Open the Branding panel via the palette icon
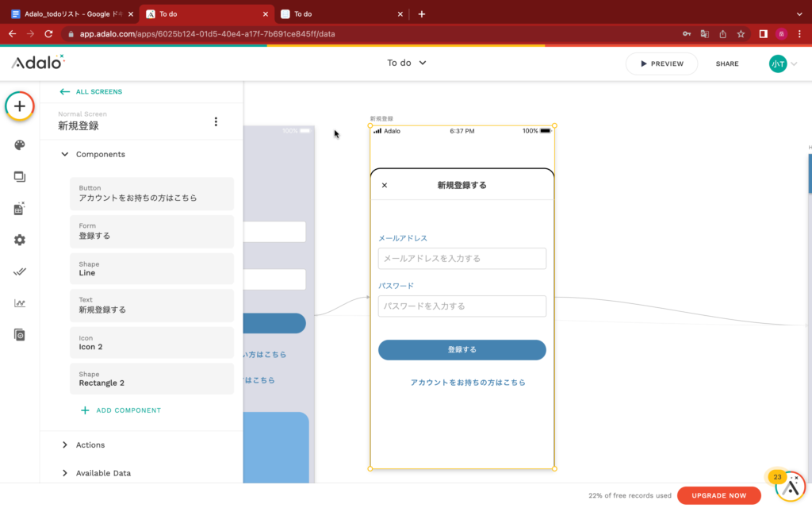812x508 pixels. click(19, 144)
